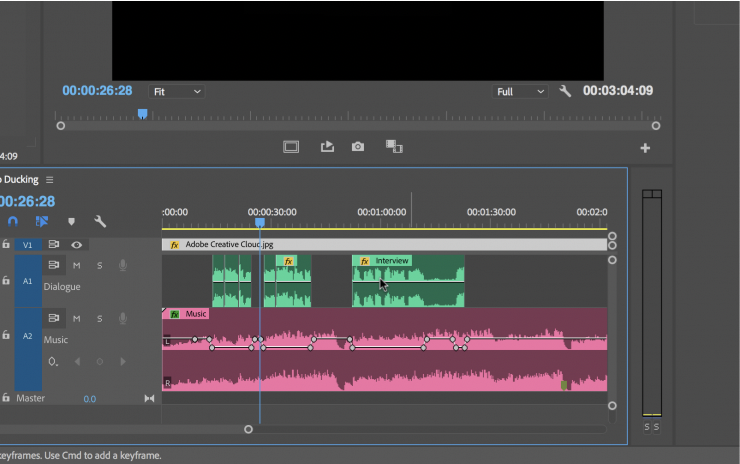Click the Lift/Extract export arrow button
The image size is (740, 464).
(x=327, y=147)
